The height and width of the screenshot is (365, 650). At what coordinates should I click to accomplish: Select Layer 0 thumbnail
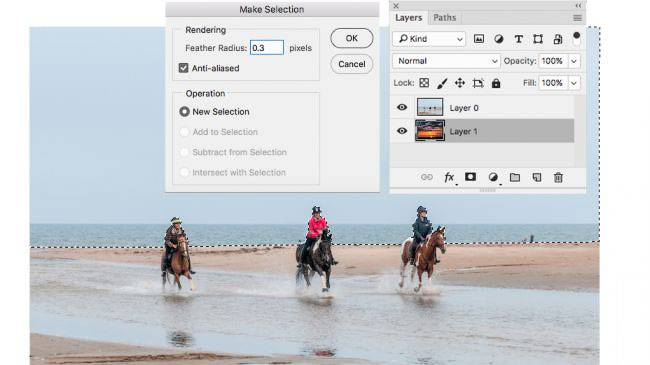[x=430, y=107]
